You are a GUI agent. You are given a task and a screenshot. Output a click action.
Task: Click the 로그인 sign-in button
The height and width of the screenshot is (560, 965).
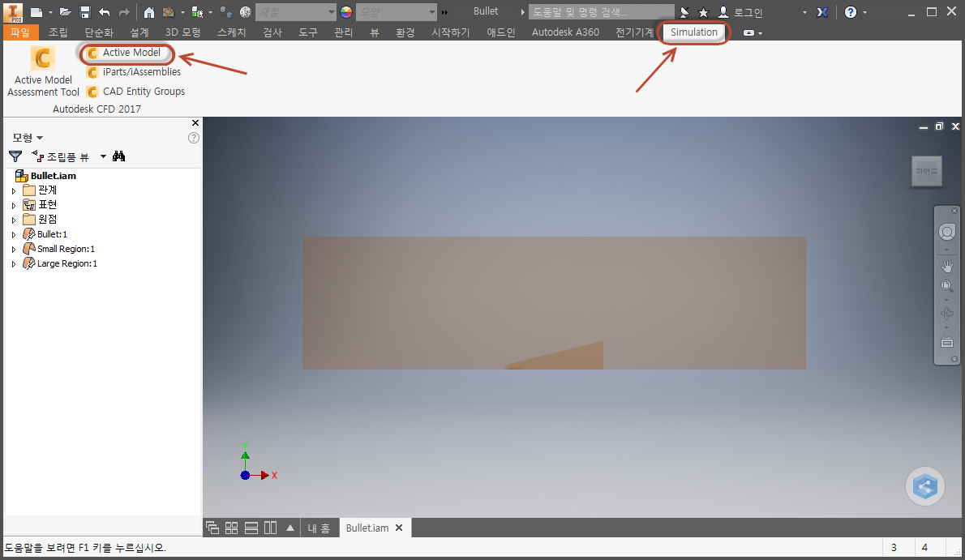pos(741,12)
